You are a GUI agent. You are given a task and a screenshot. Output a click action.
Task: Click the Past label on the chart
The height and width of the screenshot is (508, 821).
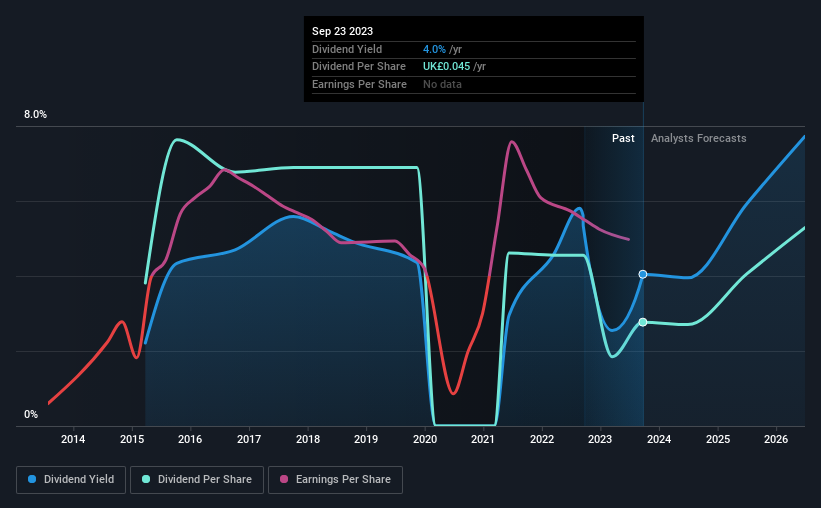pos(623,138)
